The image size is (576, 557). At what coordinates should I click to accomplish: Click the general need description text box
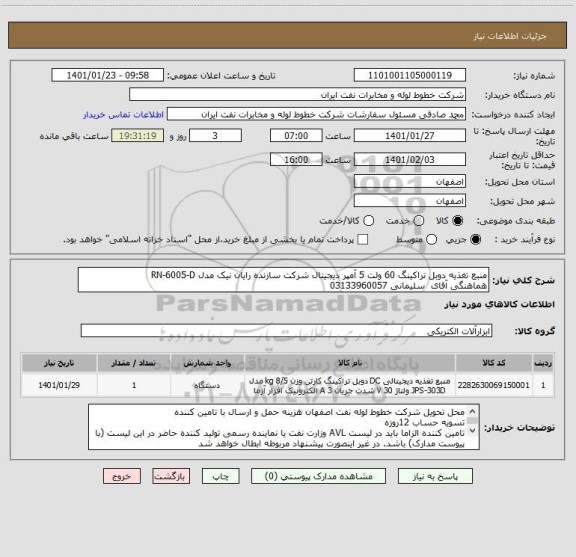283,280
